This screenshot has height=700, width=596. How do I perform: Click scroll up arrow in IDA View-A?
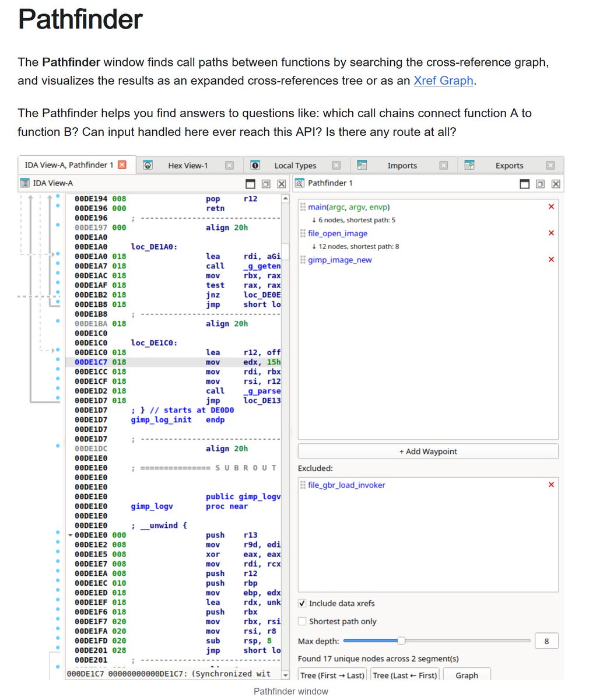coord(285,199)
